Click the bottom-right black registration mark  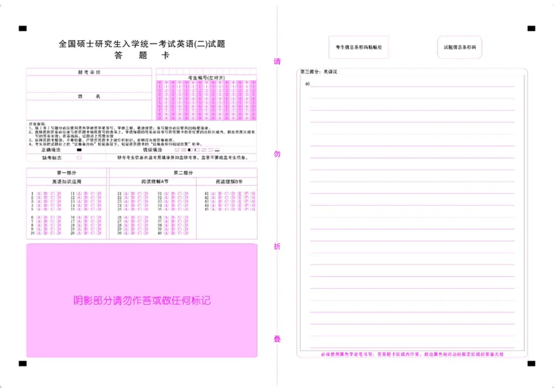pyautogui.click(x=531, y=364)
